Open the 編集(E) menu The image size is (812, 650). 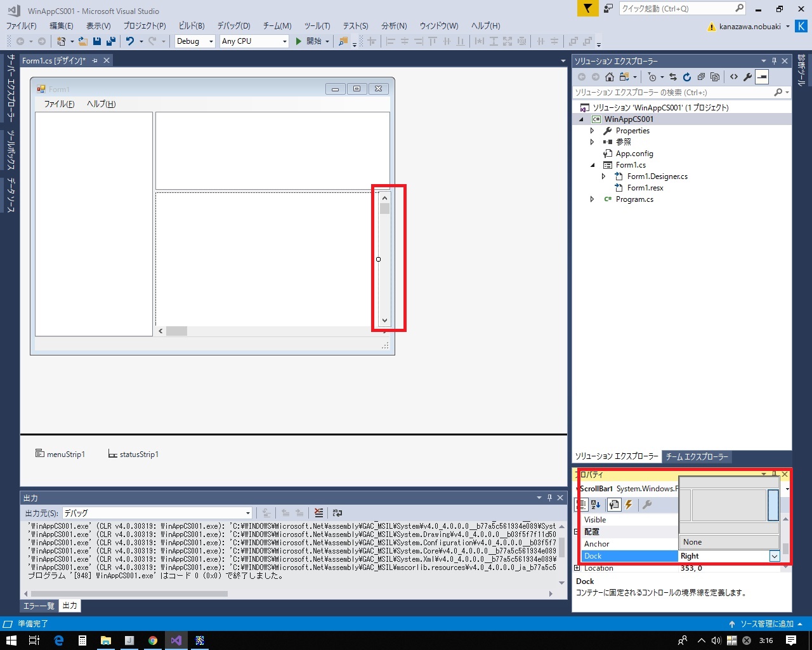click(x=62, y=26)
